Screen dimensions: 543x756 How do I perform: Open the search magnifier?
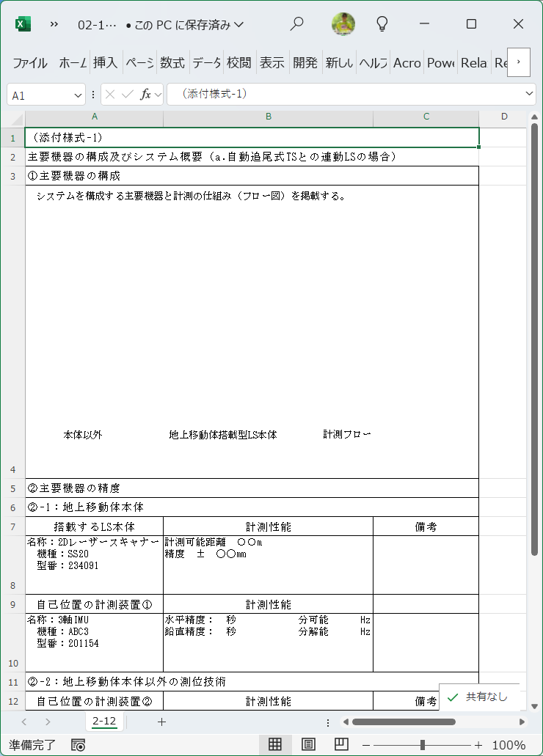point(296,23)
